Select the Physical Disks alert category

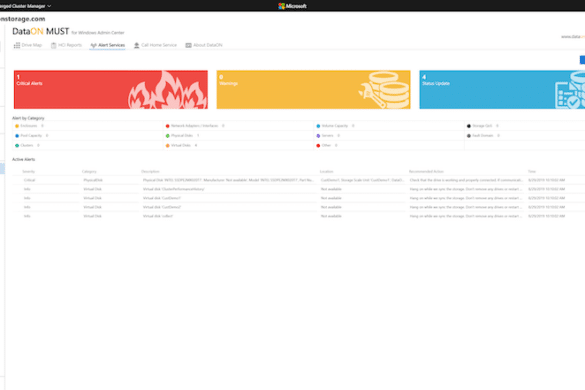(x=182, y=136)
